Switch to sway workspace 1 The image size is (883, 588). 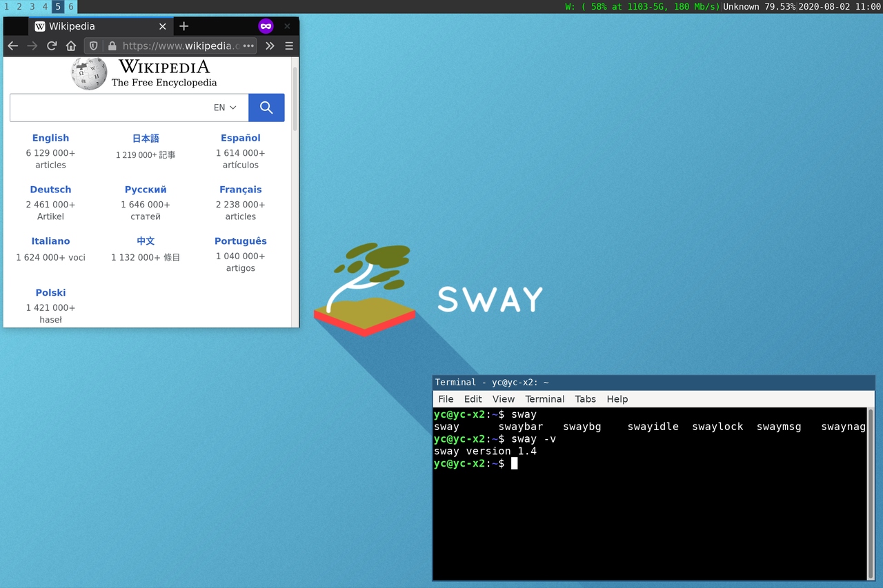pyautogui.click(x=6, y=6)
